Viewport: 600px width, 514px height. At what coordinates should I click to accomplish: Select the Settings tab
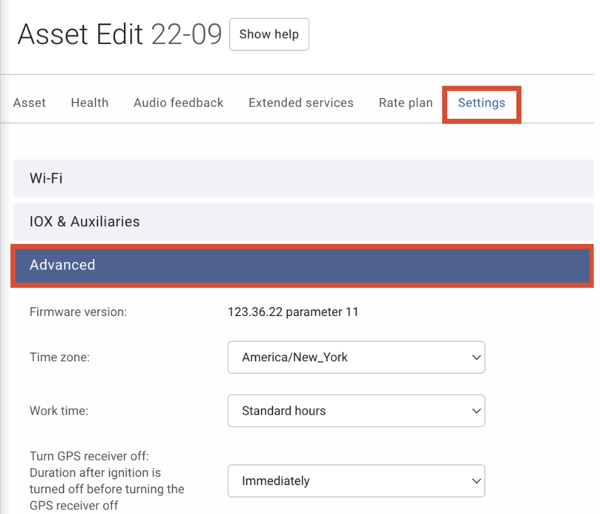click(481, 103)
